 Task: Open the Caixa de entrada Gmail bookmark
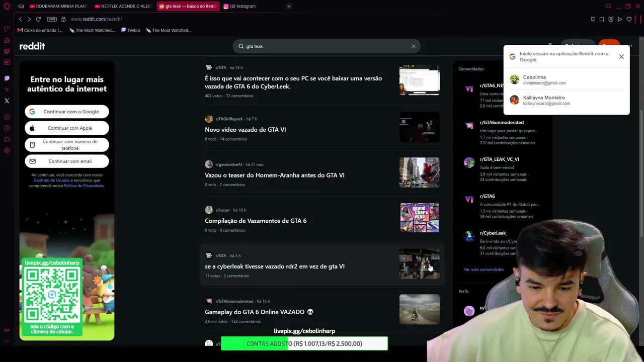click(40, 30)
